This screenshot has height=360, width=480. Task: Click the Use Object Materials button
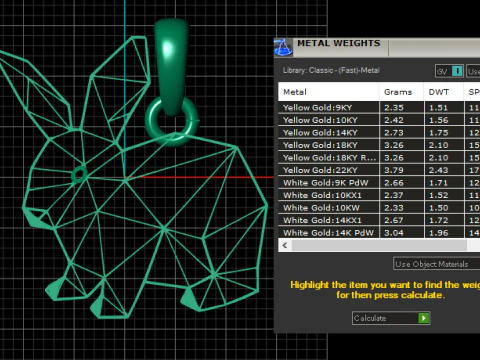[x=437, y=264]
